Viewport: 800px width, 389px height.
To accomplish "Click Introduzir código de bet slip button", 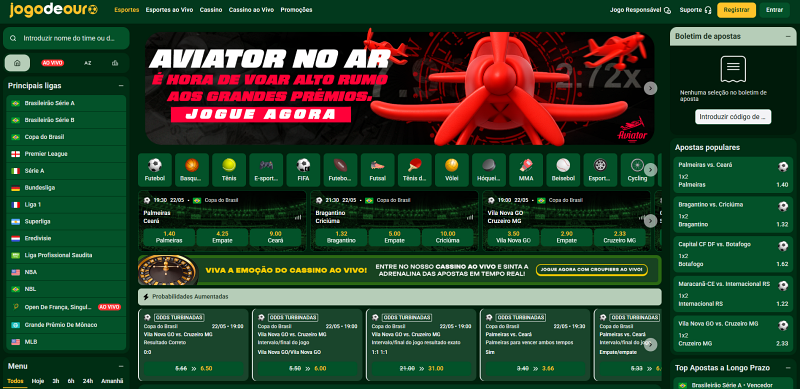I will tap(733, 117).
